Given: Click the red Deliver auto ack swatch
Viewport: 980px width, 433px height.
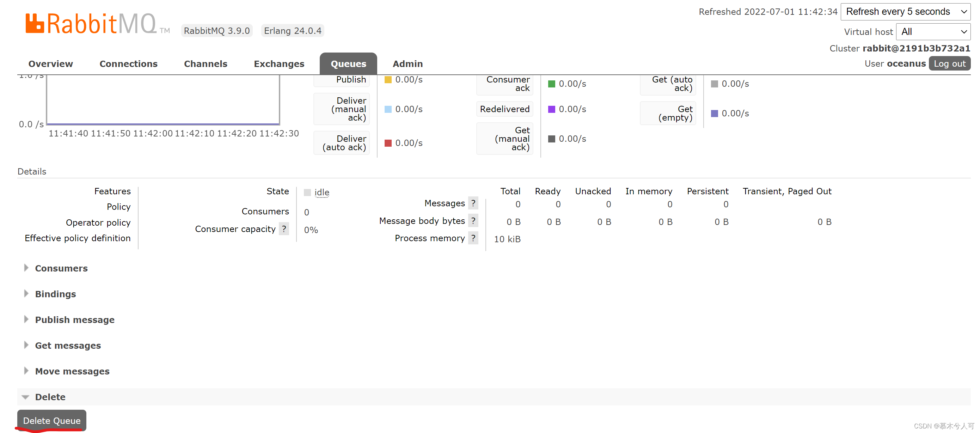Looking at the screenshot, I should click(388, 143).
